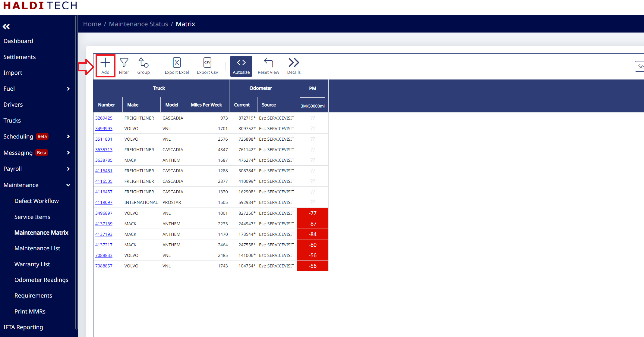Click red PM cell showing -84

click(313, 234)
